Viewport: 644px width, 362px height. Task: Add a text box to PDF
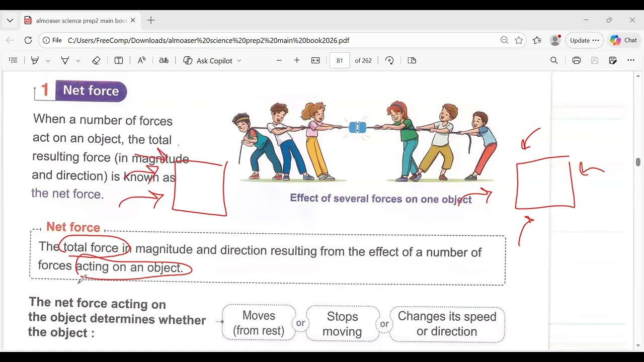click(x=119, y=60)
